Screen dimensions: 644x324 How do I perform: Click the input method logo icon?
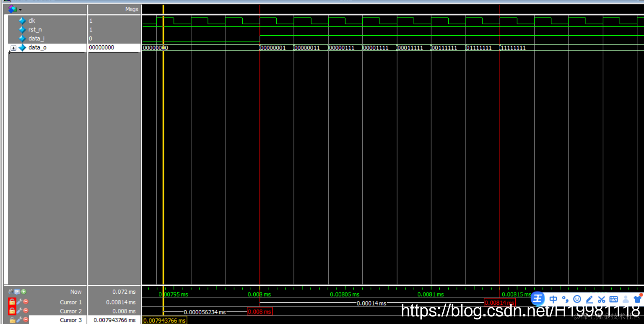tap(538, 299)
